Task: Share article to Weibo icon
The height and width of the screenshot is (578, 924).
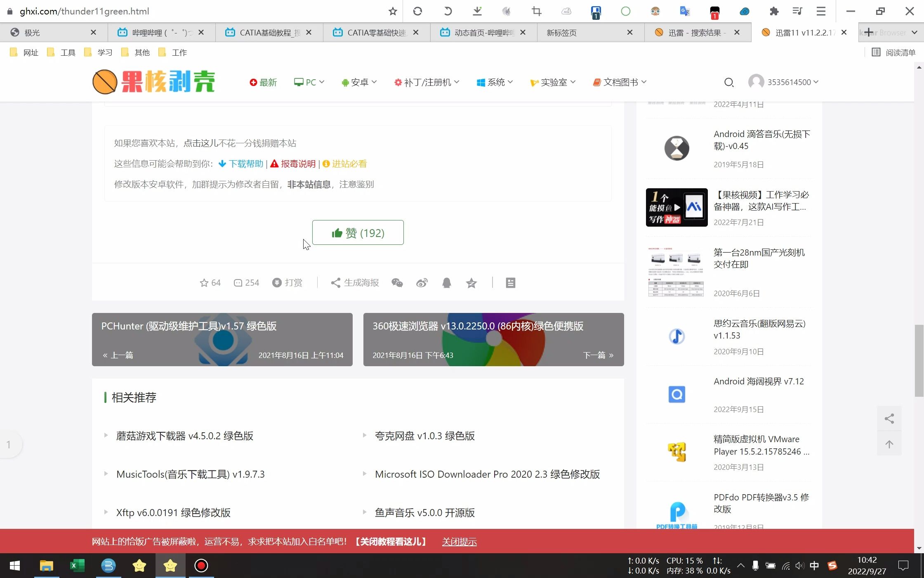Action: [422, 283]
